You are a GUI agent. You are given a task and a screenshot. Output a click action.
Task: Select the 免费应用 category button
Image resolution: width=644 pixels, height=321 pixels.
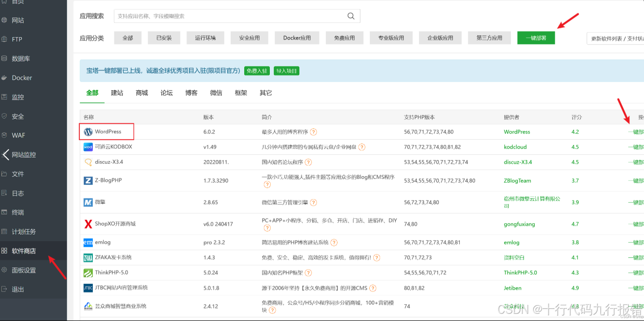click(345, 38)
